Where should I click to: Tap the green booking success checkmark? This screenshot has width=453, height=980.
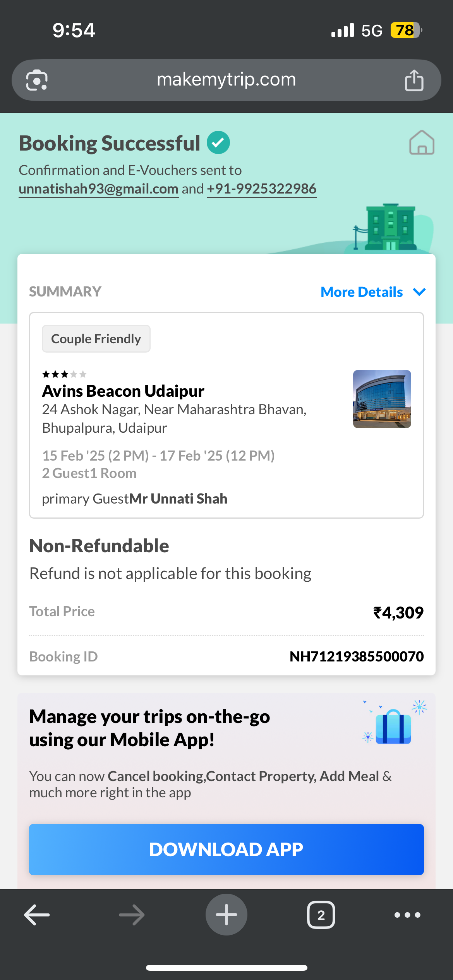pos(218,142)
